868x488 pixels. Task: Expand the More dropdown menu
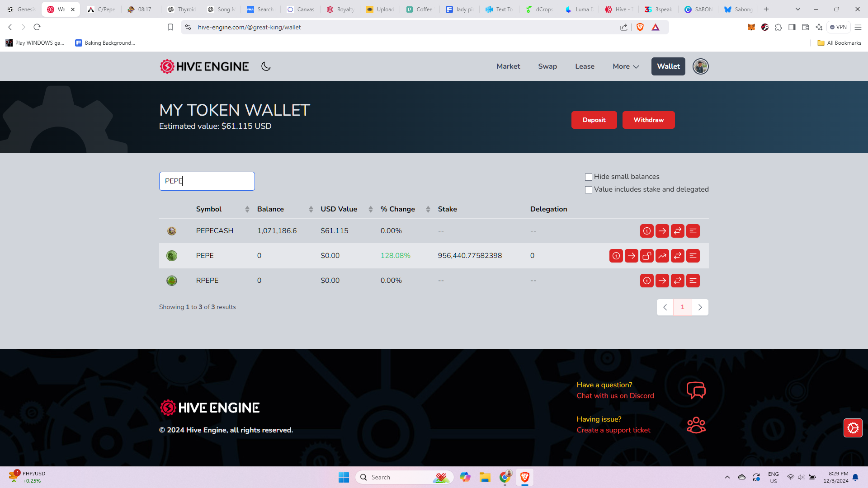[x=626, y=66]
